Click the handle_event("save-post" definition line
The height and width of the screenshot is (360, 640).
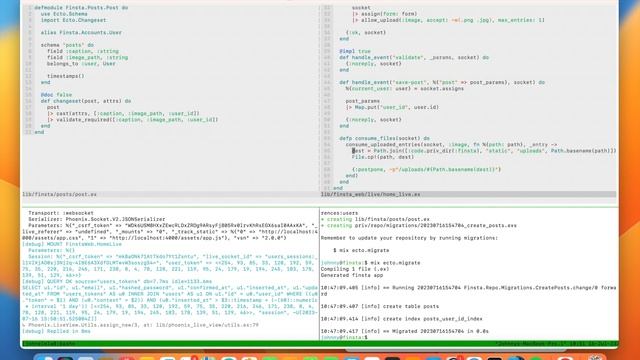[x=442, y=82]
